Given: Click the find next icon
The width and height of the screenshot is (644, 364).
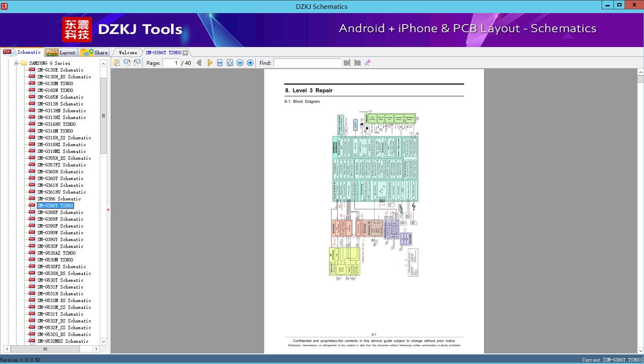Looking at the screenshot, I should tap(357, 63).
